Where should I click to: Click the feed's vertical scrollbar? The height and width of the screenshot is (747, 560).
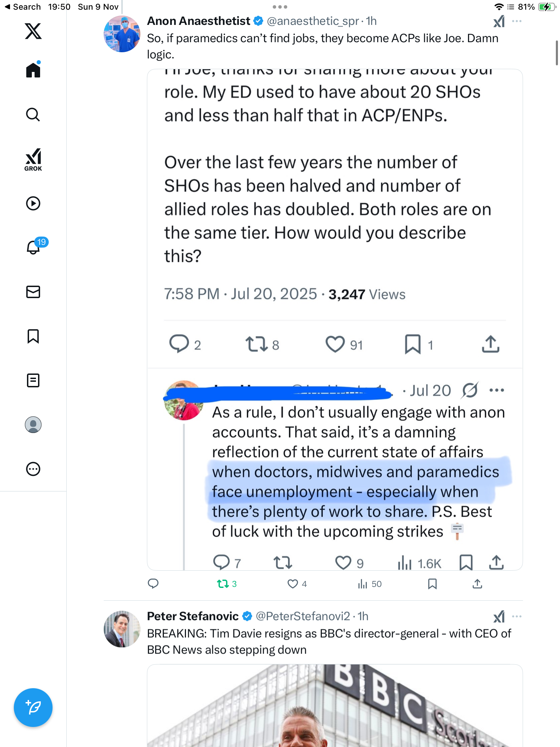coord(557,53)
